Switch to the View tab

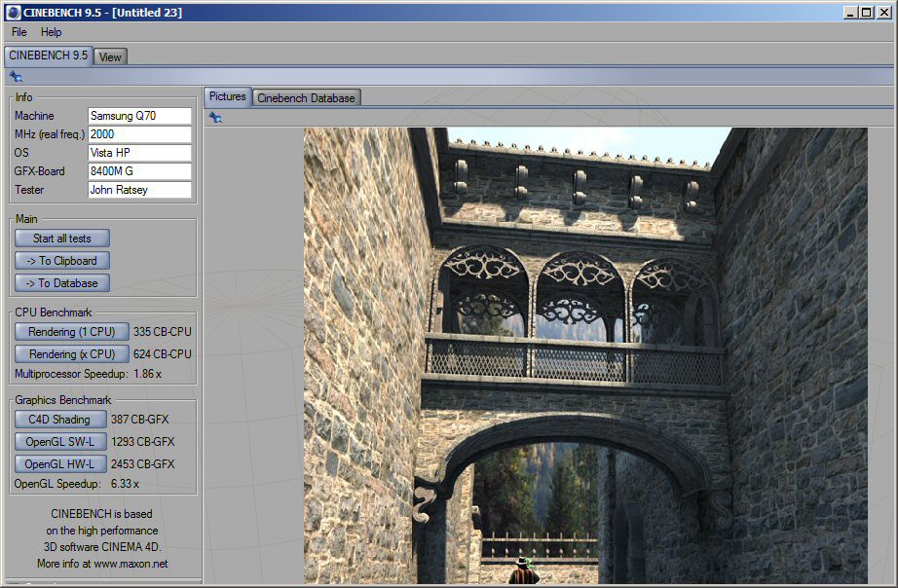point(110,56)
